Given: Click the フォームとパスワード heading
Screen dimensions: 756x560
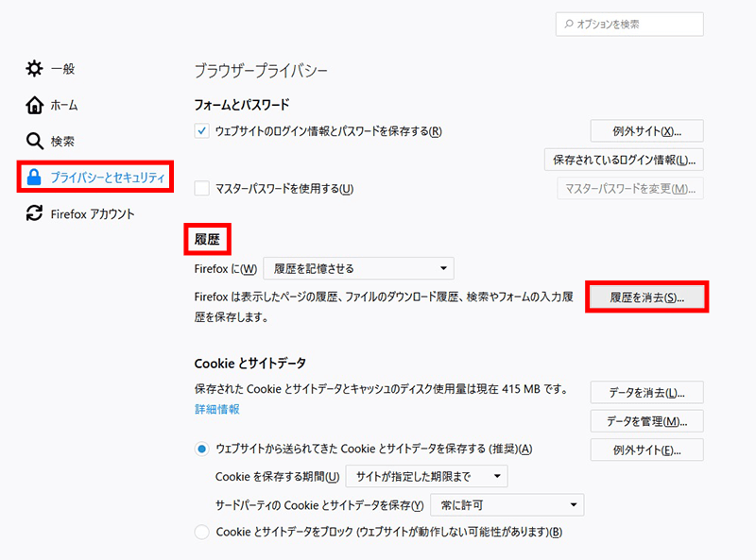Looking at the screenshot, I should point(242,104).
